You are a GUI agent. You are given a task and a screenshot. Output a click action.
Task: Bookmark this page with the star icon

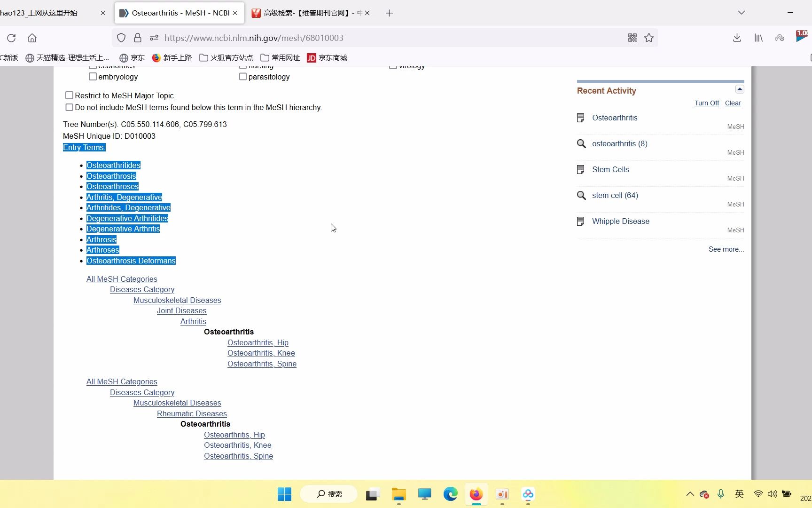(649, 38)
